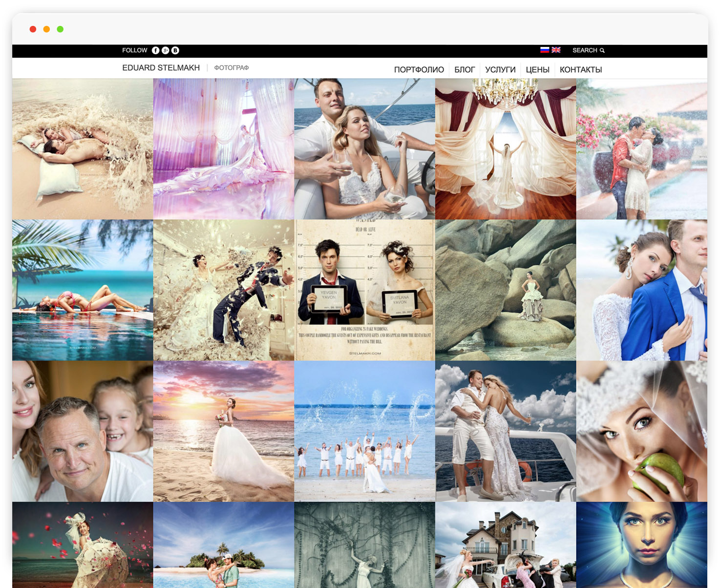Open photo of couple lying by pool under palm
This screenshot has height=588, width=721.
coord(83,290)
